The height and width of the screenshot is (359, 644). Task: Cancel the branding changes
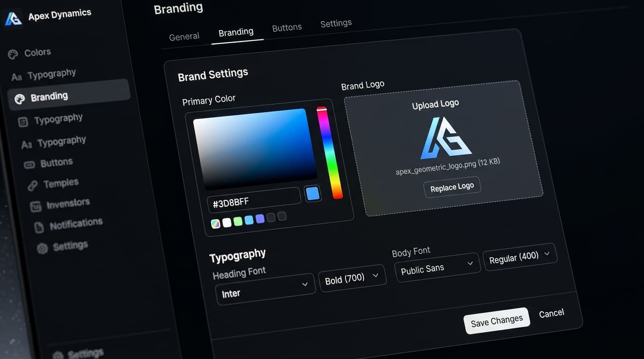pos(551,313)
